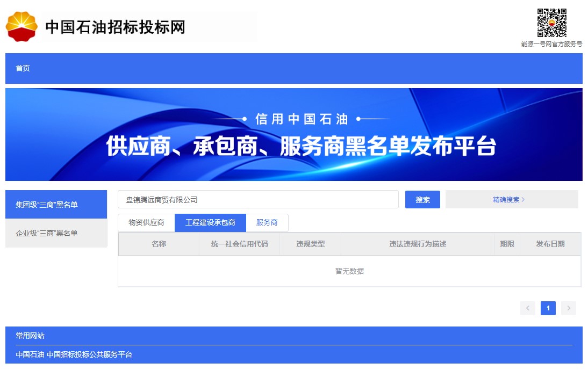Viewport: 588px width, 370px height.
Task: Open the 中国石油 footer link
Action: (x=30, y=354)
